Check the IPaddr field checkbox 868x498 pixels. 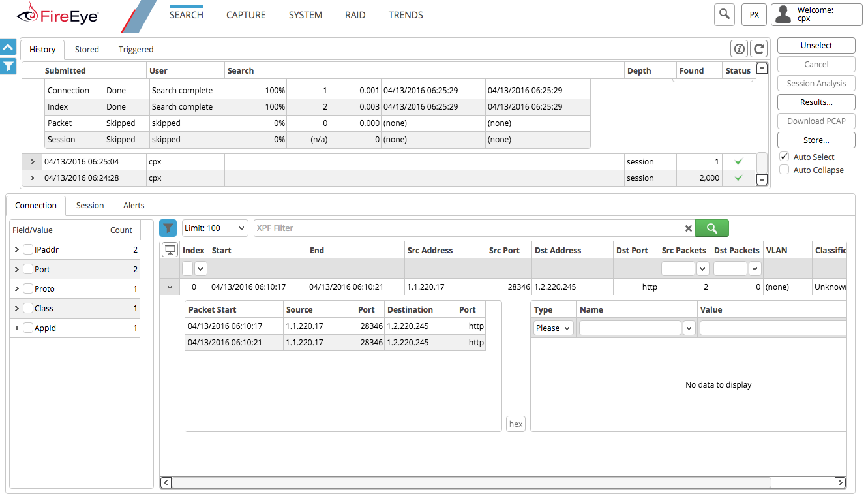pyautogui.click(x=28, y=249)
